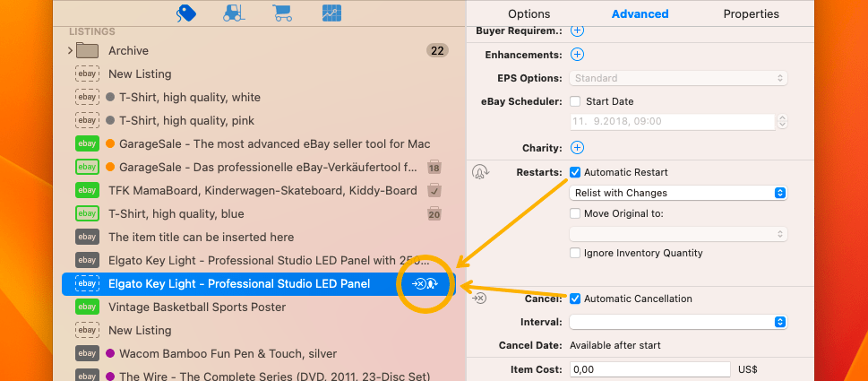This screenshot has height=381, width=868.
Task: Open the reports chart section icon
Action: click(331, 13)
